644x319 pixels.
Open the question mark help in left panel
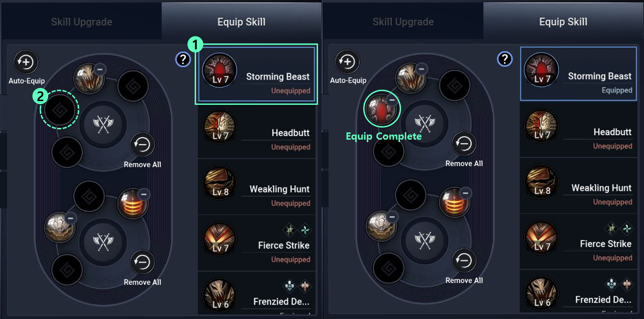pyautogui.click(x=183, y=60)
